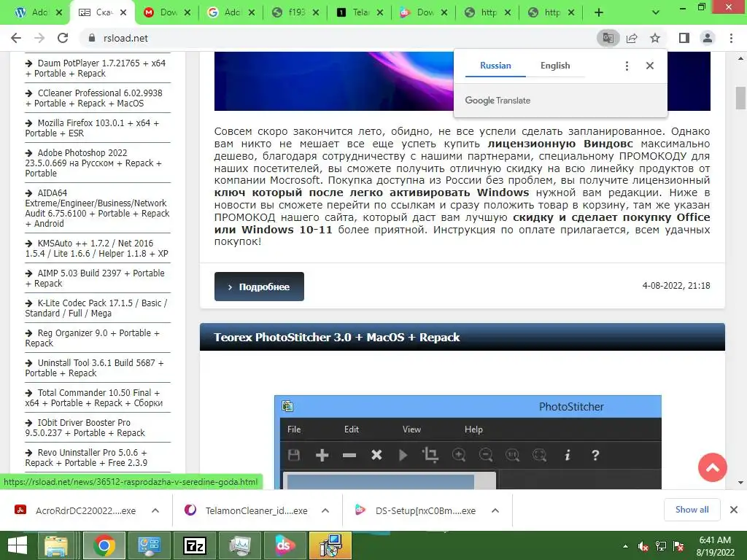747x560 pixels.
Task: Click the page vertical scrollbar thumb
Action: click(x=740, y=98)
